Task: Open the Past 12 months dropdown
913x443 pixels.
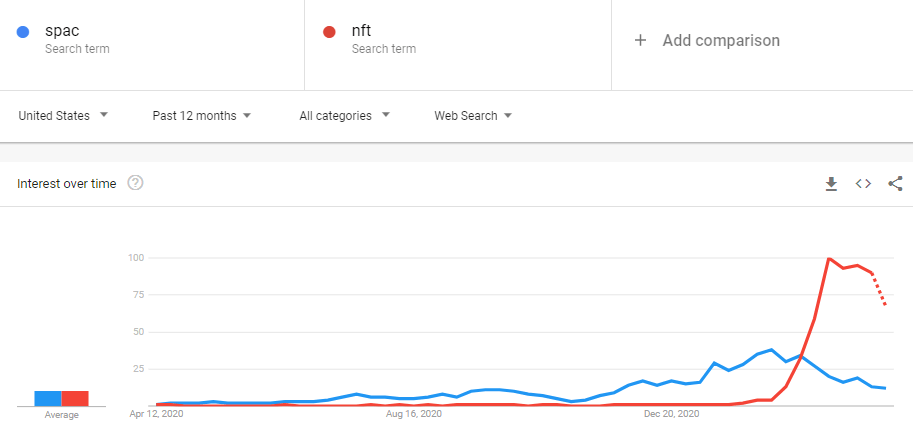Action: coord(201,116)
